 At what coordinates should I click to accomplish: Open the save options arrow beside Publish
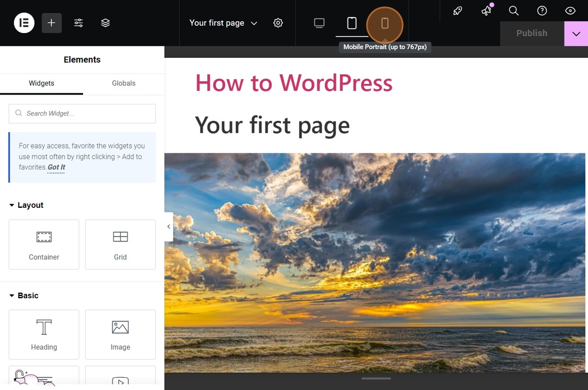(x=576, y=34)
